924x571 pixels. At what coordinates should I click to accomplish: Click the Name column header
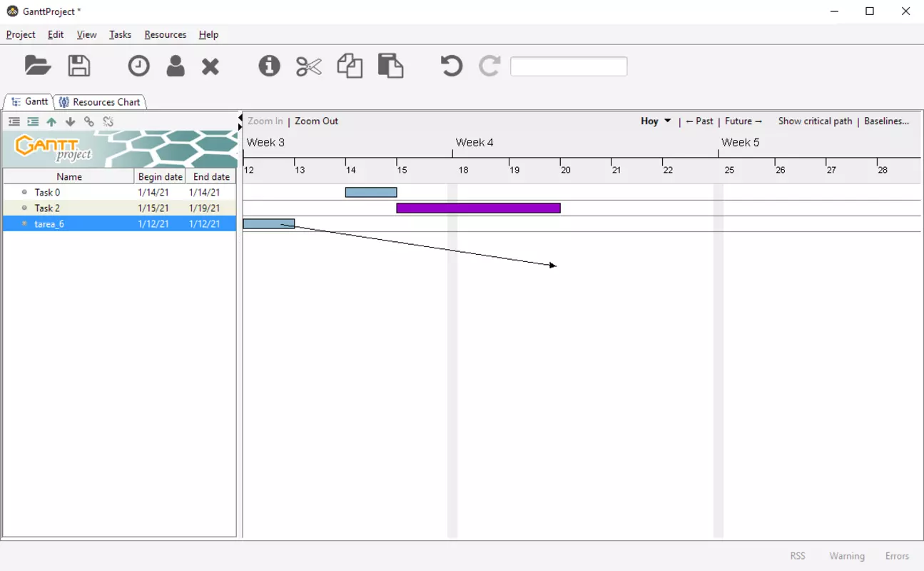point(69,176)
